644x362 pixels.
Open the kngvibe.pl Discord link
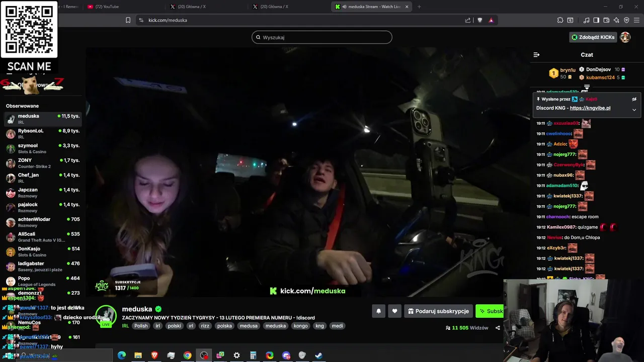click(x=590, y=108)
